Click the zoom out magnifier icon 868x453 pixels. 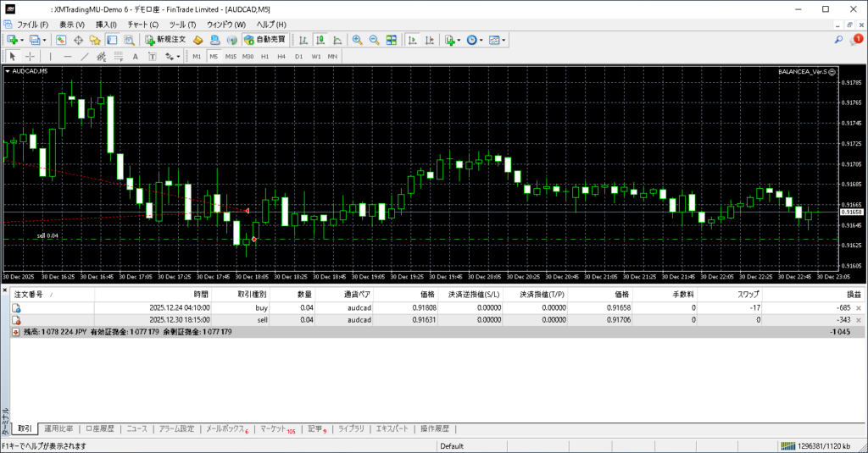pyautogui.click(x=374, y=40)
